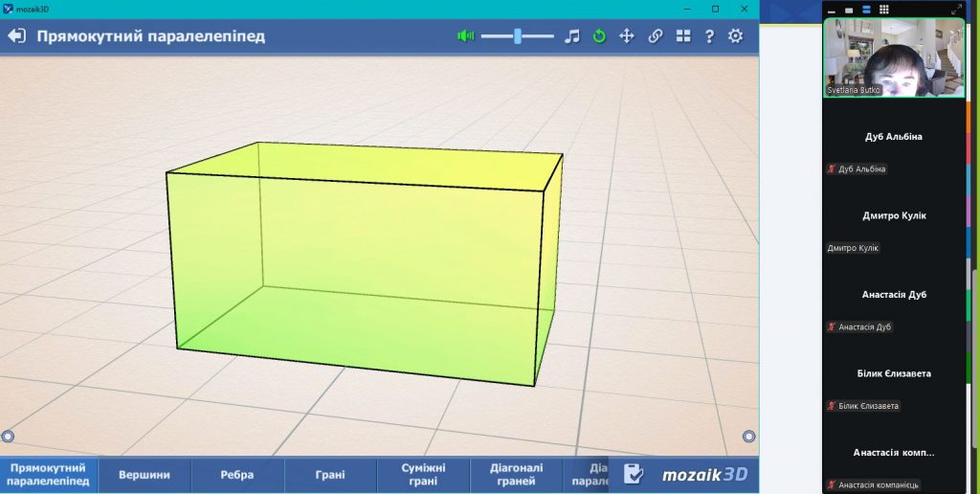Screen dimensions: 980x494
Task: Click the Прямокутний паралелепіпед bottom tab
Action: click(49, 475)
